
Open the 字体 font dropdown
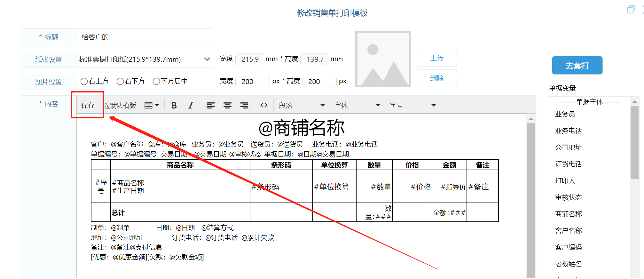(357, 105)
